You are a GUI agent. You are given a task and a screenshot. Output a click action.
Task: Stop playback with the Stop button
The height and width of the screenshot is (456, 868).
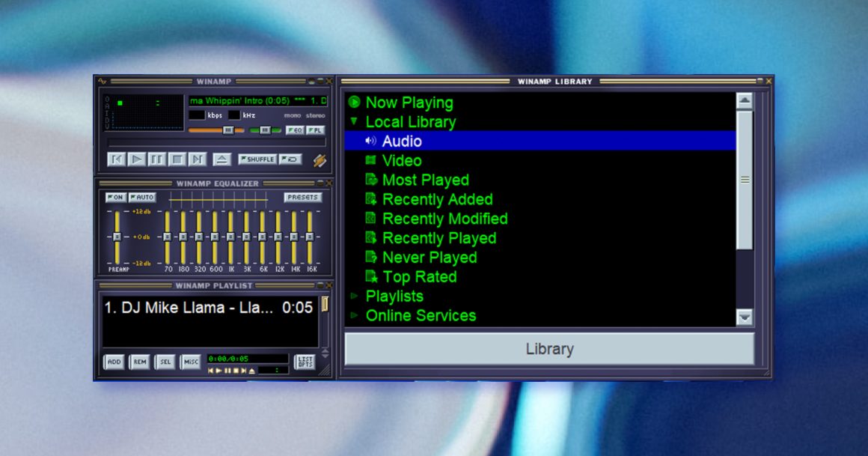tap(177, 159)
